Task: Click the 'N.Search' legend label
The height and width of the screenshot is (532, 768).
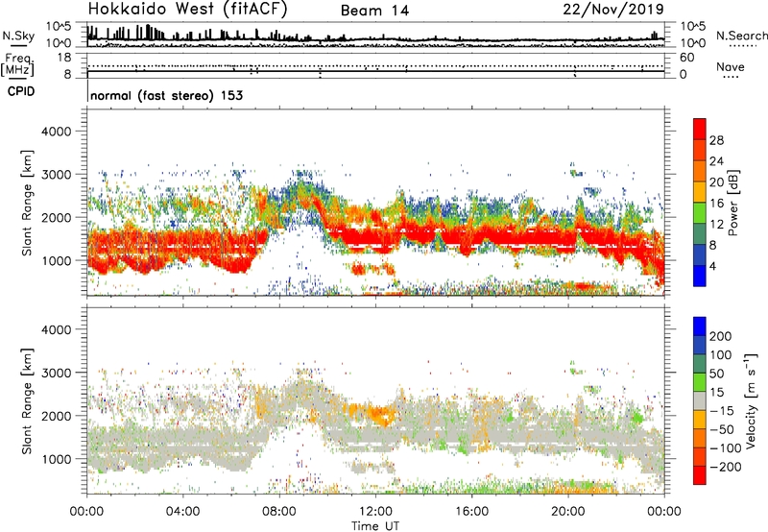Action: [741, 36]
